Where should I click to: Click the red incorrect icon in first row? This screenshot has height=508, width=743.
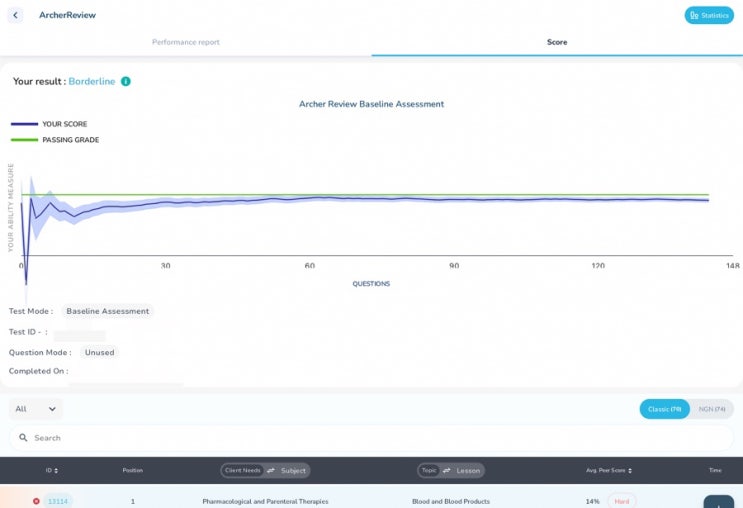click(36, 501)
